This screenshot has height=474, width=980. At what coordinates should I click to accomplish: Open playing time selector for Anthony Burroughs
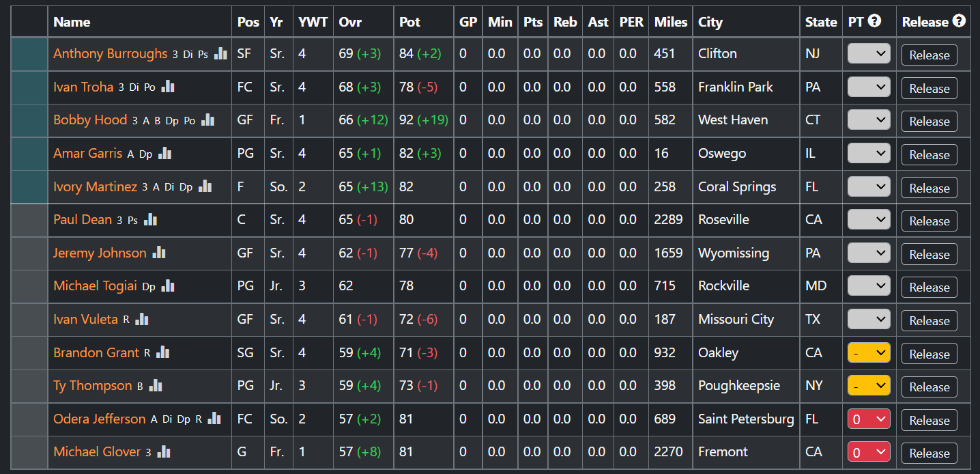tap(869, 53)
